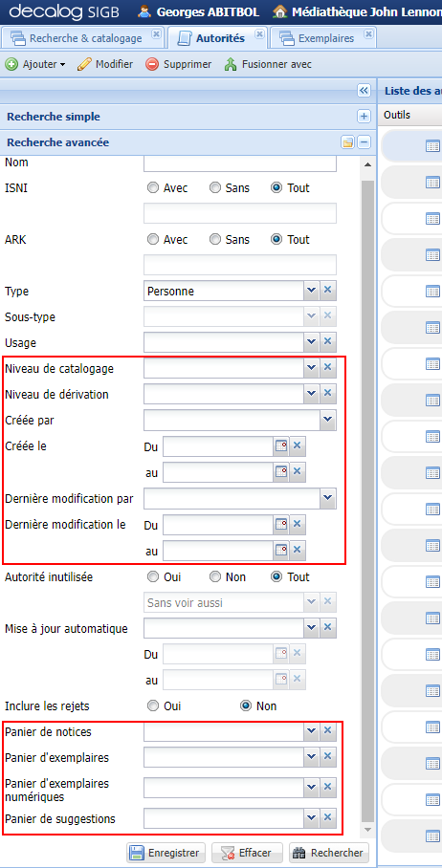Click the ISNI value input field
This screenshot has height=868, width=442.
(240, 213)
